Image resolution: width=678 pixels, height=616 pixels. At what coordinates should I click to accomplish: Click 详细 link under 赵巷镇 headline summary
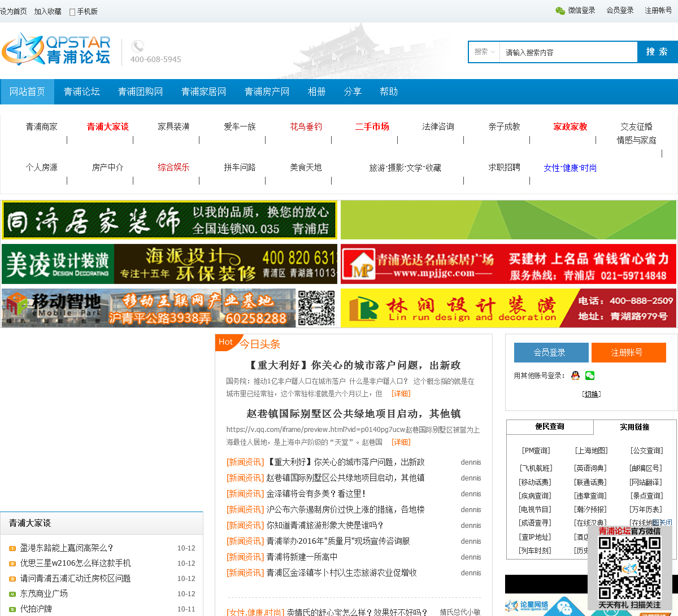[x=401, y=442]
